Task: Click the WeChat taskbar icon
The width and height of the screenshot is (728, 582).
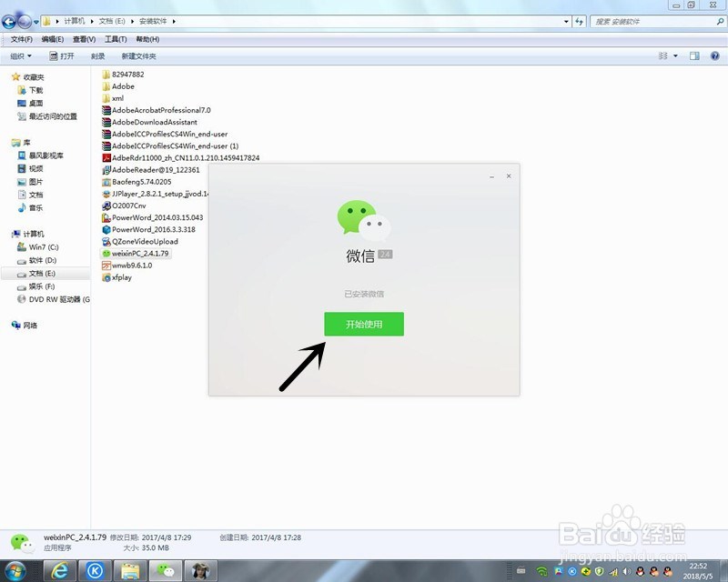Action: coord(166,571)
